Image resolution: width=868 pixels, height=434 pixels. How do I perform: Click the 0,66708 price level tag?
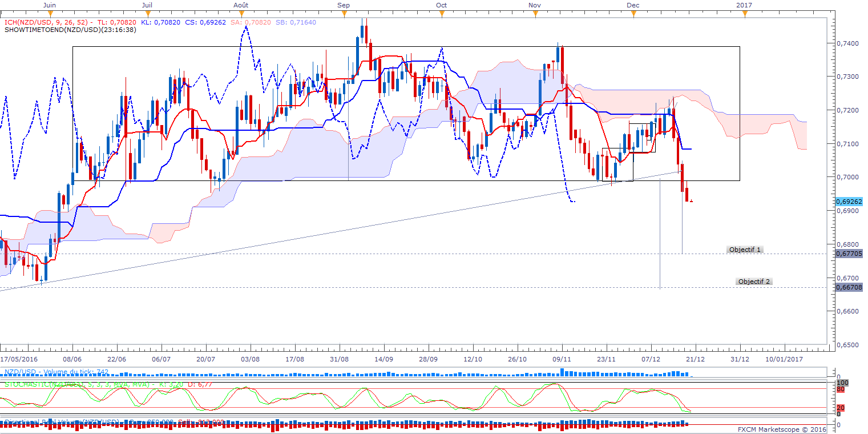(848, 288)
